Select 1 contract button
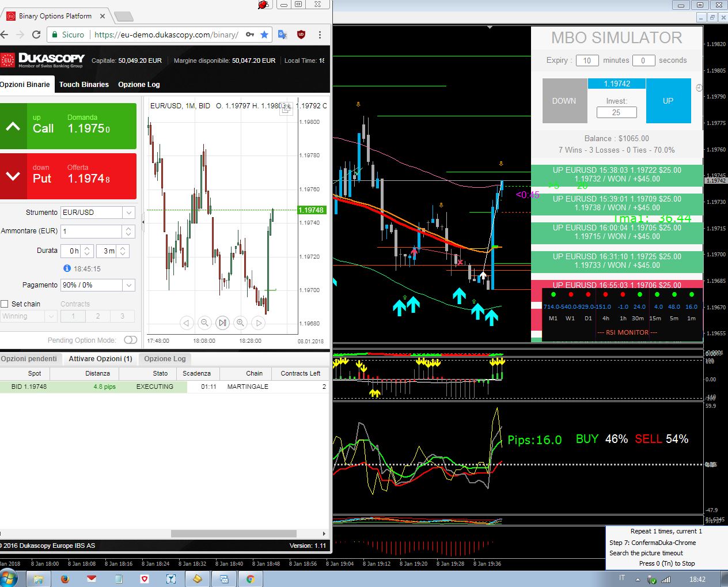The image size is (728, 587). [x=73, y=316]
